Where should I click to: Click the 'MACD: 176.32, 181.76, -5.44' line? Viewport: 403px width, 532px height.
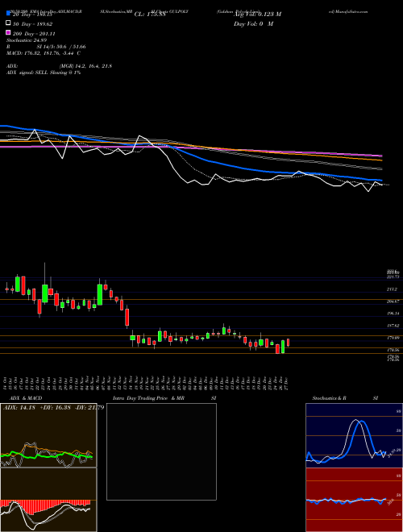tap(44, 53)
